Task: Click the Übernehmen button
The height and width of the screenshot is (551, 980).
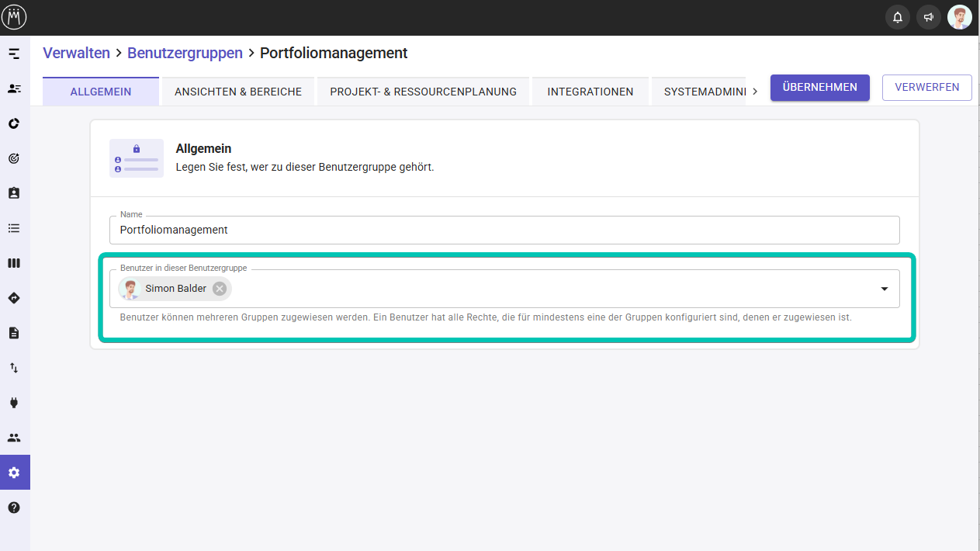Action: coord(819,88)
